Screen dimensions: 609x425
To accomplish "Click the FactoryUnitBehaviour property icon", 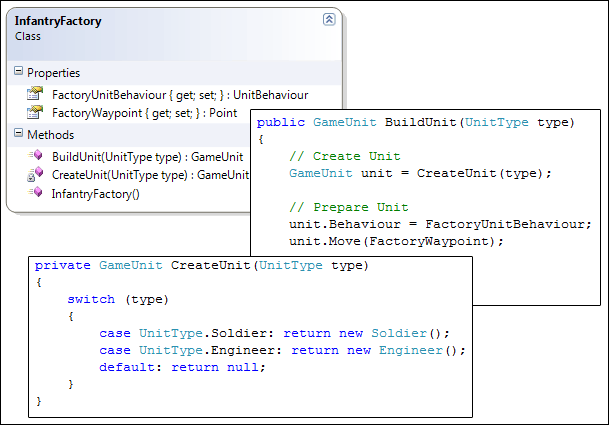I will [35, 94].
